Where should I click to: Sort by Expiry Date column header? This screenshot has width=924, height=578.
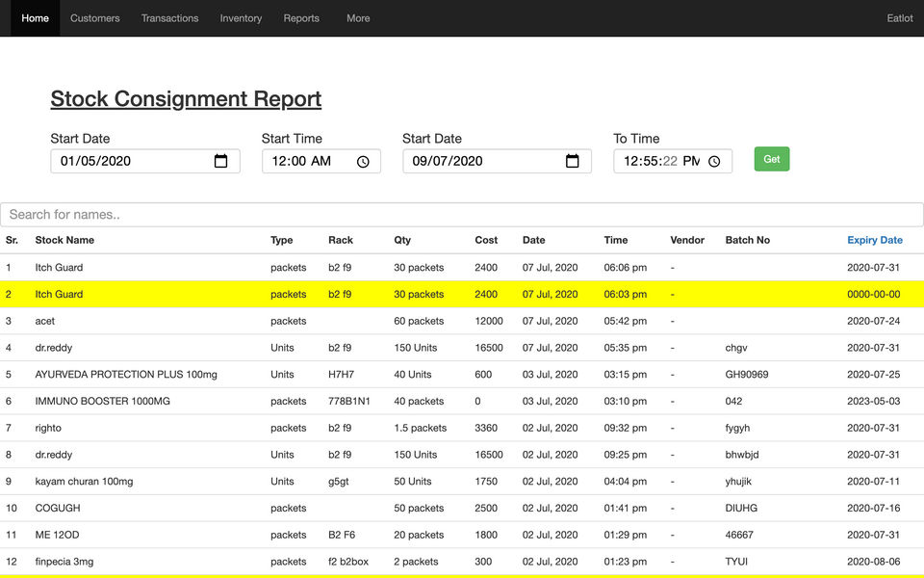(875, 240)
